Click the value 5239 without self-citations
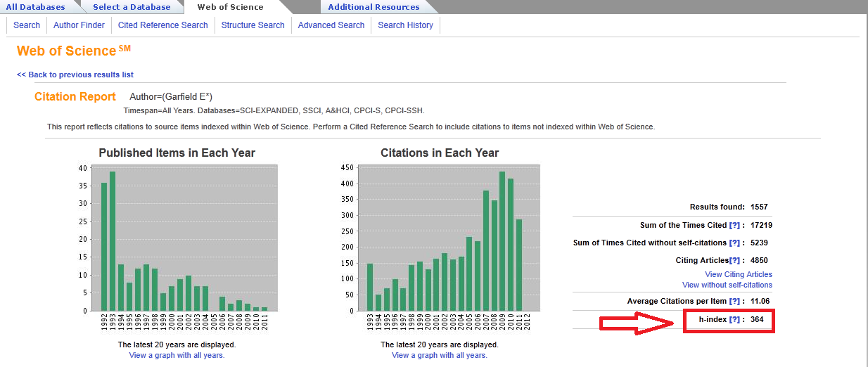 tap(759, 243)
